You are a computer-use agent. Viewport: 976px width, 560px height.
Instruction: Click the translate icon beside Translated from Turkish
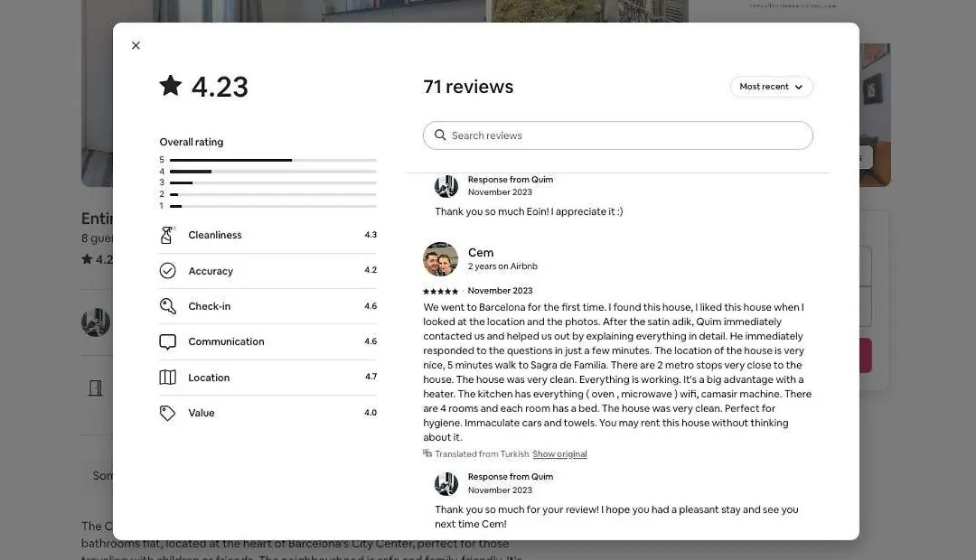pyautogui.click(x=427, y=453)
